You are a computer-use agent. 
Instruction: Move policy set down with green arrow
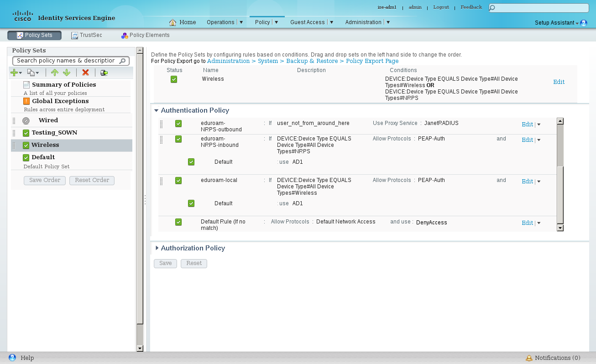pos(67,73)
